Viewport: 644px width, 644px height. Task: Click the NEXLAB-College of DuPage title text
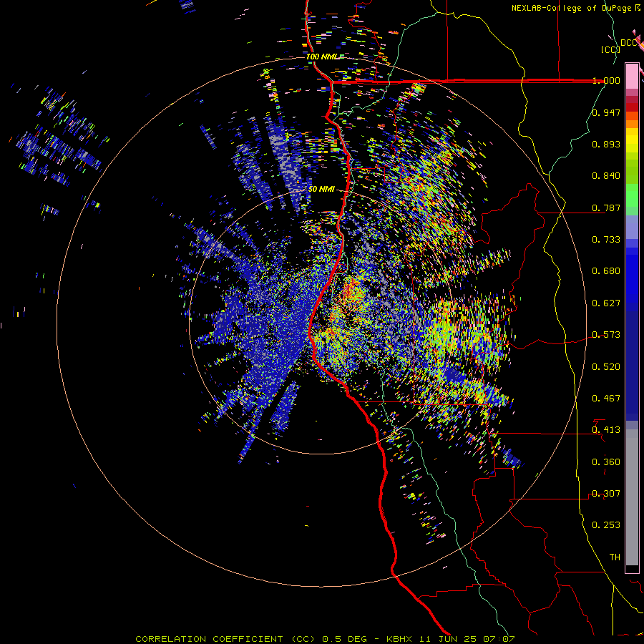(572, 8)
